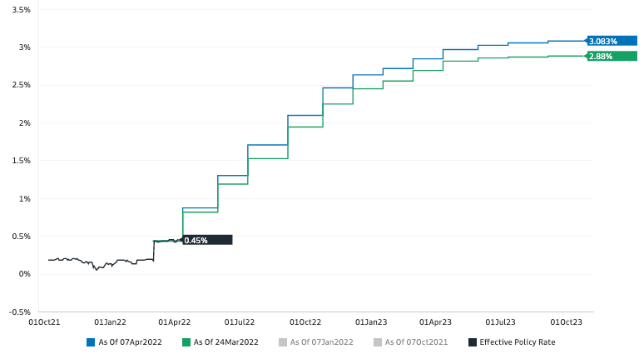This screenshot has width=644, height=354.
Task: Click the 3.083% blue value tag
Action: coord(612,41)
